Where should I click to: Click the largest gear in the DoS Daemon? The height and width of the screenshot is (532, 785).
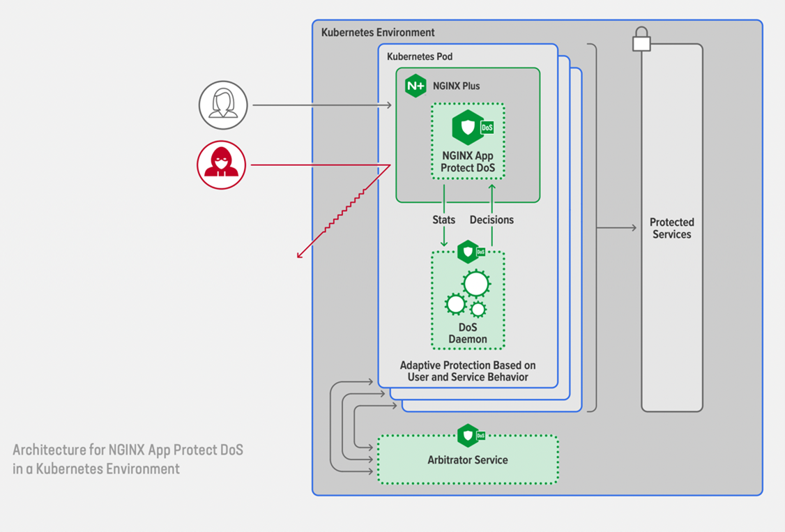pyautogui.click(x=476, y=284)
